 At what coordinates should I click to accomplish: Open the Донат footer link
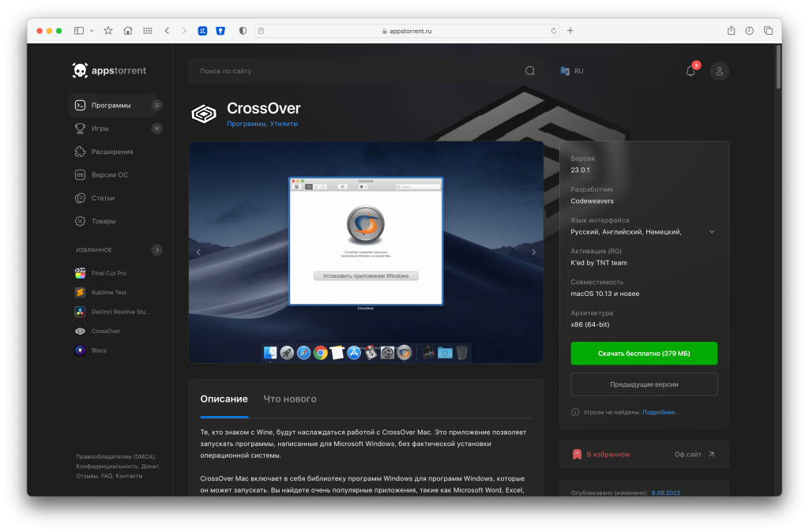(x=150, y=466)
